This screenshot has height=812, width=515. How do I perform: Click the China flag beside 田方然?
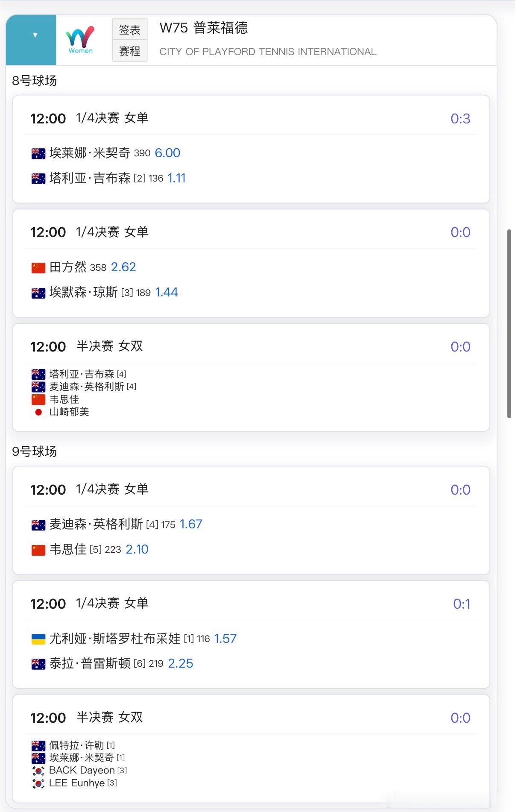pos(38,268)
